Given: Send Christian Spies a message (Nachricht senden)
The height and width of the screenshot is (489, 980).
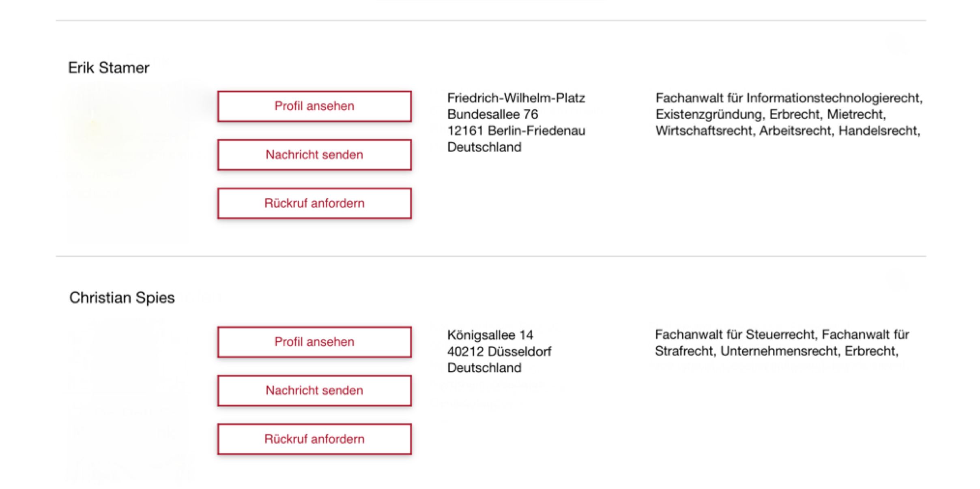Looking at the screenshot, I should coord(314,390).
